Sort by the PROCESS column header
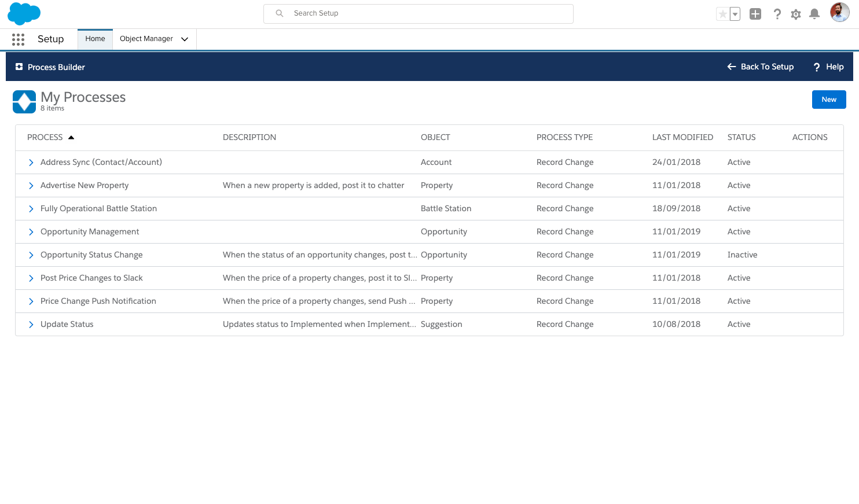Image resolution: width=859 pixels, height=504 pixels. click(51, 137)
